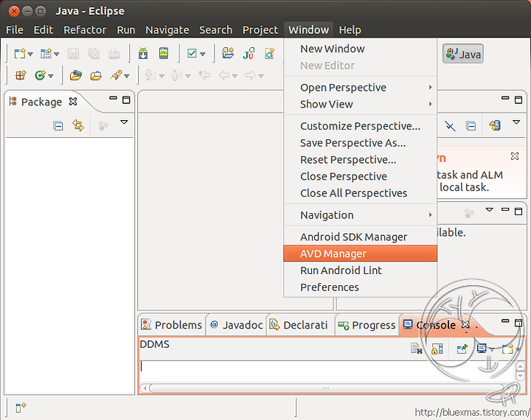Viewport: 531px width, 420px height.
Task: Open Preferences from Window menu
Action: point(361,287)
